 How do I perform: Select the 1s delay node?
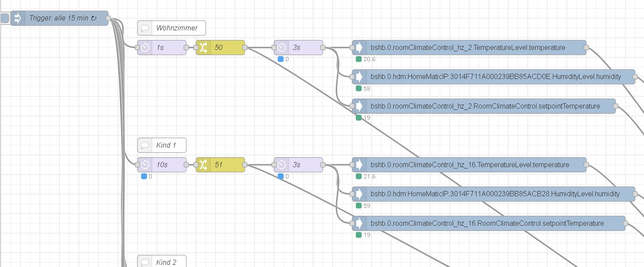tap(162, 48)
